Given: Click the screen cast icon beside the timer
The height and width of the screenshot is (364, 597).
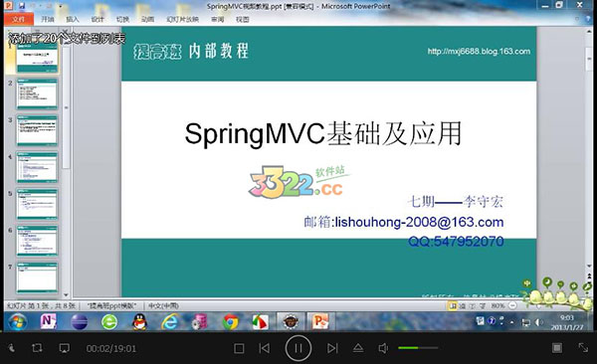Looking at the screenshot, I should coord(65,348).
